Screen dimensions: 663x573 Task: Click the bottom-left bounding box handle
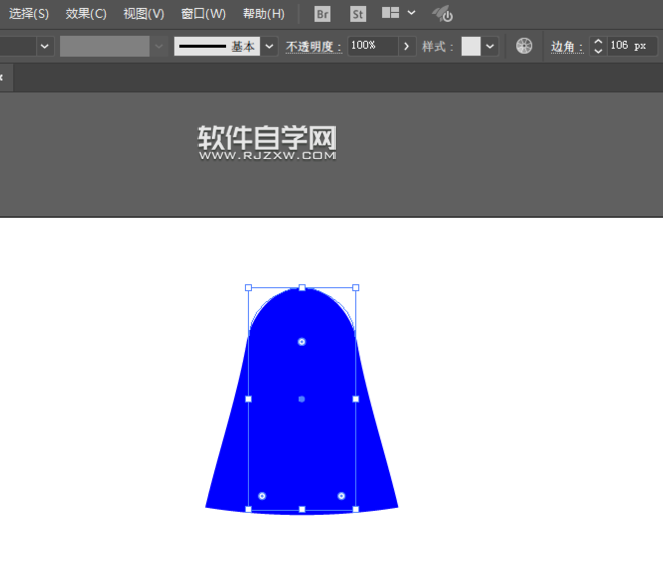click(x=249, y=510)
